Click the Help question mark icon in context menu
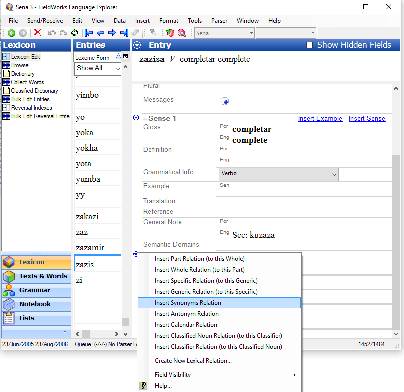This screenshot has width=404, height=392. 143,386
